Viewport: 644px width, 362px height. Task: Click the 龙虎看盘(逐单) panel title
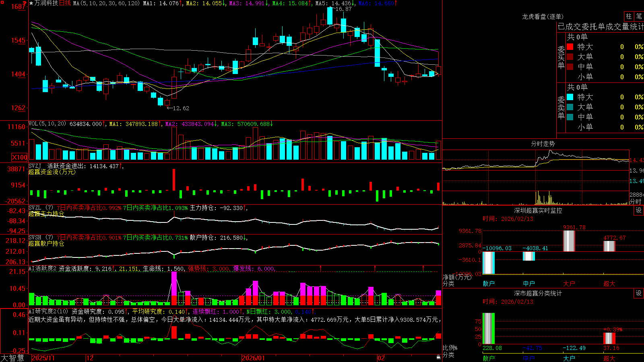point(543,16)
